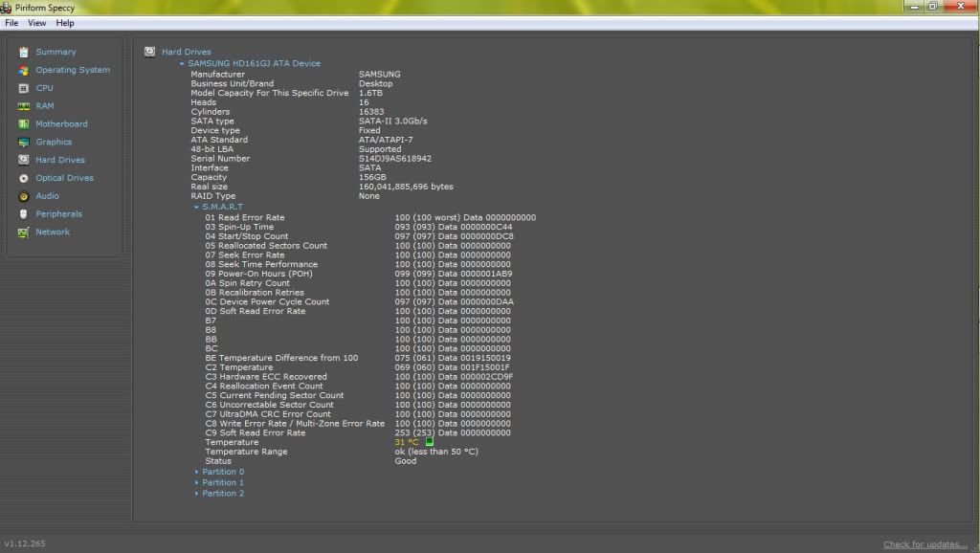Image resolution: width=980 pixels, height=553 pixels.
Task: Switch to the Operating System section
Action: pos(73,70)
